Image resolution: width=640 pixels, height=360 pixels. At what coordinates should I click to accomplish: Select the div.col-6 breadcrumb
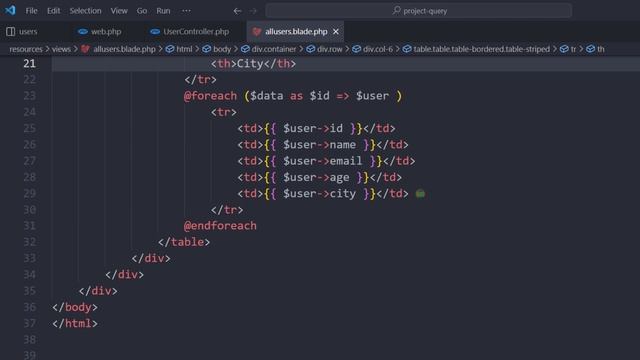coord(378,49)
